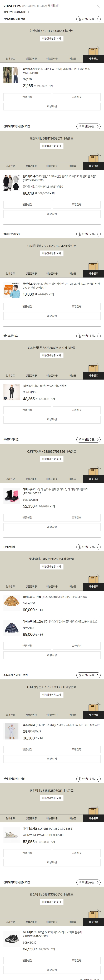The image size is (104, 980).
Task: Open the address chevron for (주)트라이씨클
Action: pyautogui.click(x=98, y=439)
